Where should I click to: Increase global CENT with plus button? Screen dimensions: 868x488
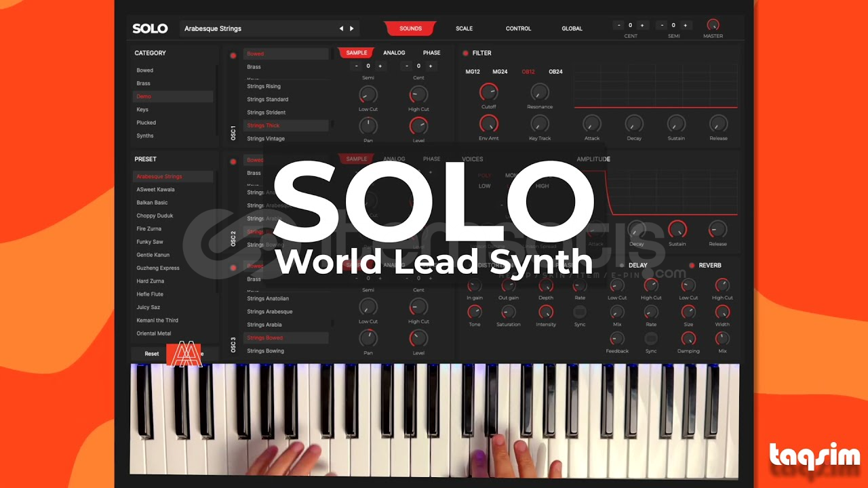coord(642,25)
